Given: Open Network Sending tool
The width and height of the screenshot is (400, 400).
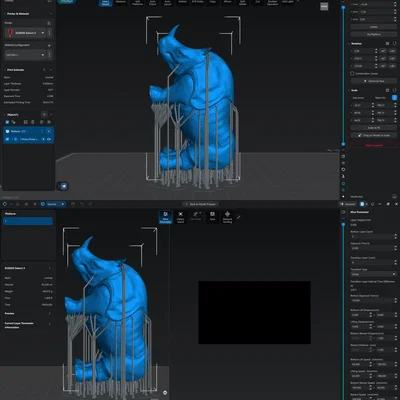Looking at the screenshot, I should tap(227, 217).
